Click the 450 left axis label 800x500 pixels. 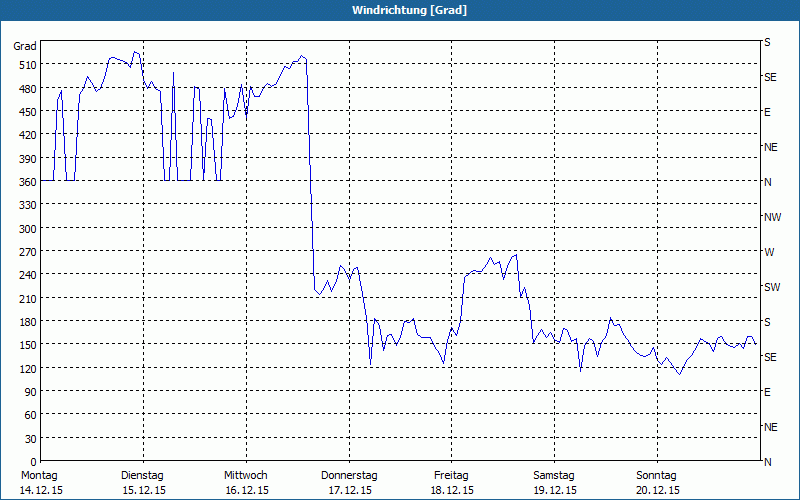tap(28, 112)
